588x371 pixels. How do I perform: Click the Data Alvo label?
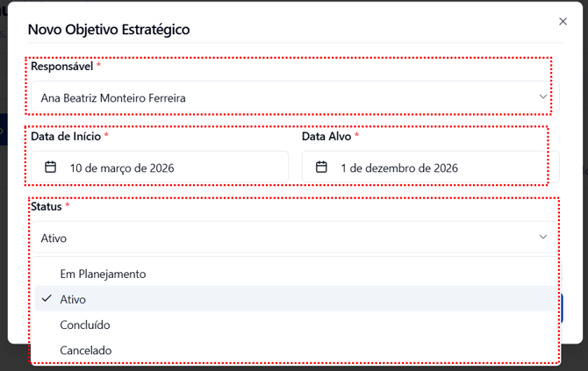point(326,137)
